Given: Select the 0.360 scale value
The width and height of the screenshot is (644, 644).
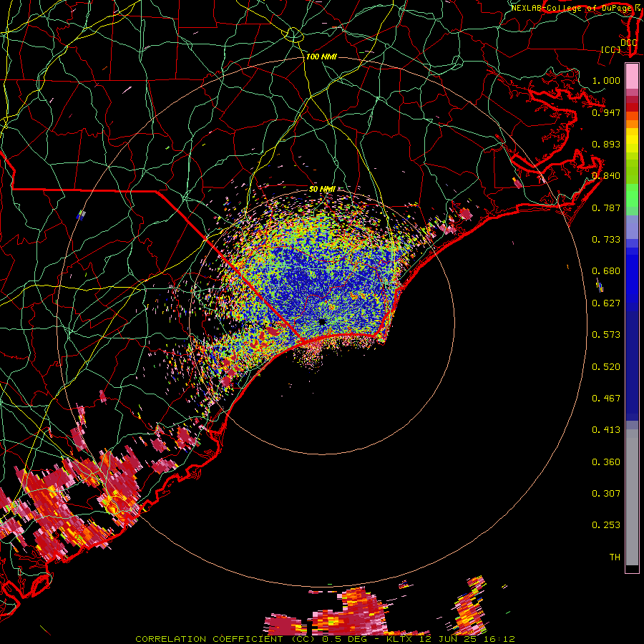Looking at the screenshot, I should (x=606, y=462).
